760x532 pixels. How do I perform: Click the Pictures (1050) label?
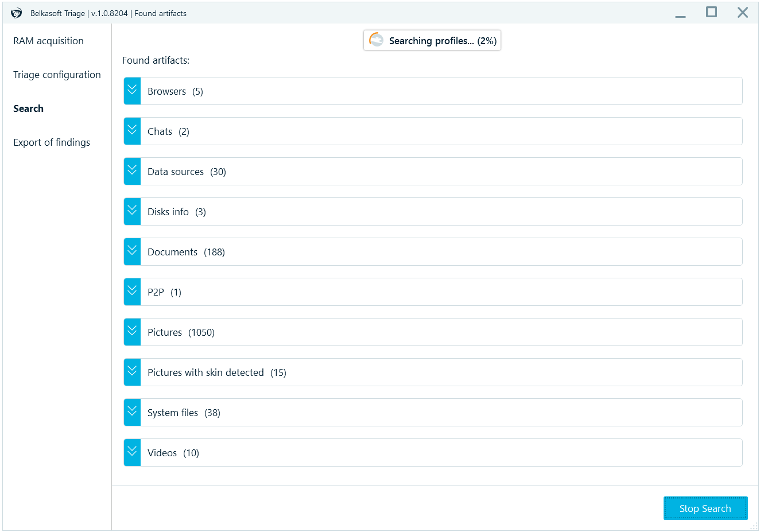(181, 332)
